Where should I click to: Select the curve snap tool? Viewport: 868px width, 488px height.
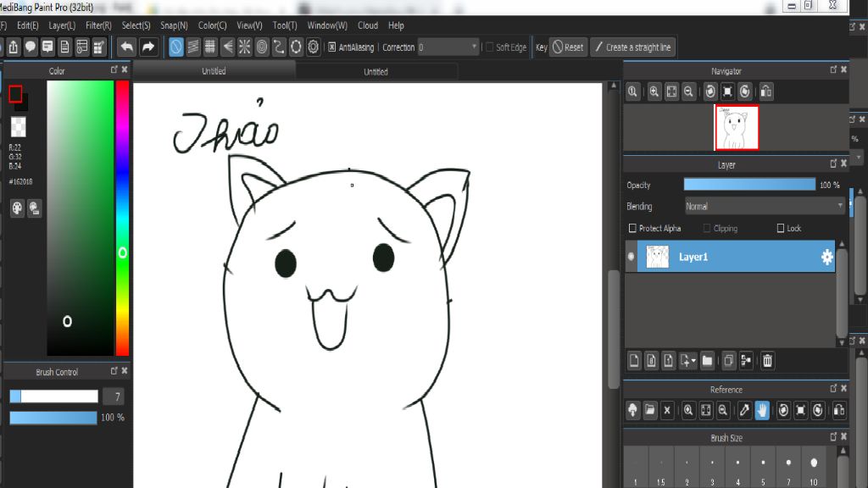tap(279, 47)
